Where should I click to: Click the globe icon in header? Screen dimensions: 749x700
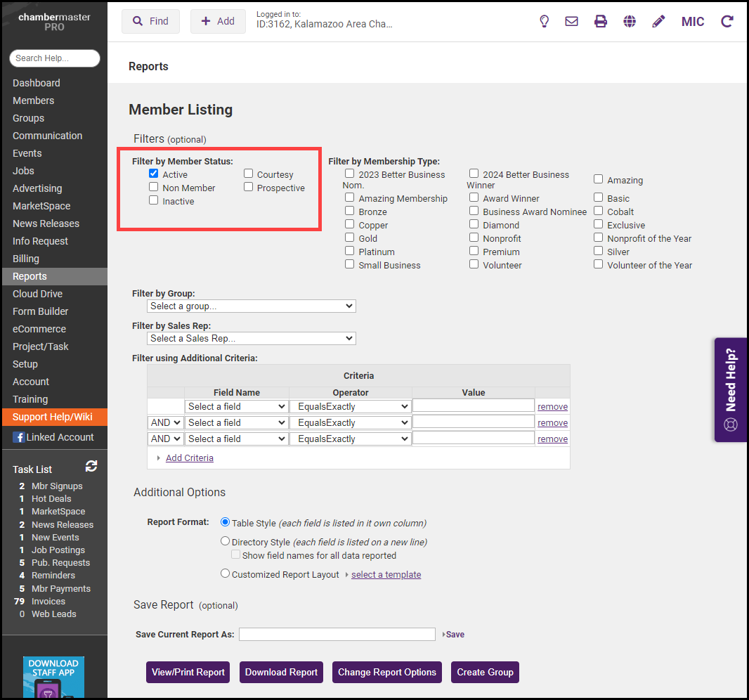pos(630,21)
